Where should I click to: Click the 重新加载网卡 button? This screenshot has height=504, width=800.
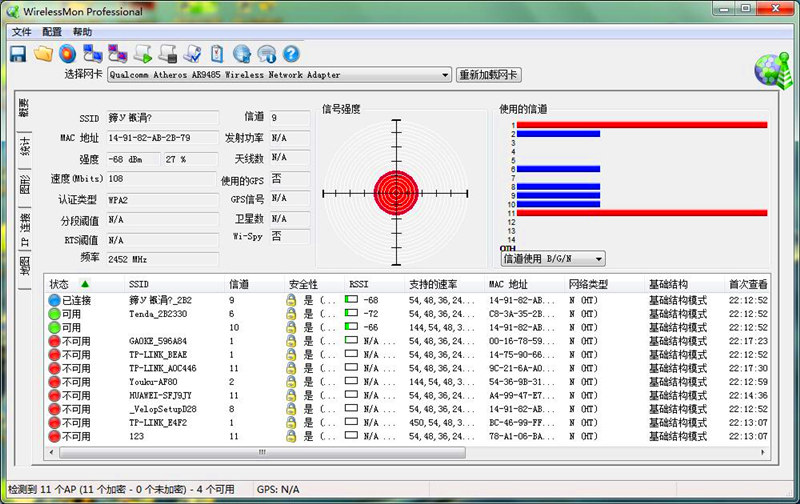pyautogui.click(x=488, y=75)
